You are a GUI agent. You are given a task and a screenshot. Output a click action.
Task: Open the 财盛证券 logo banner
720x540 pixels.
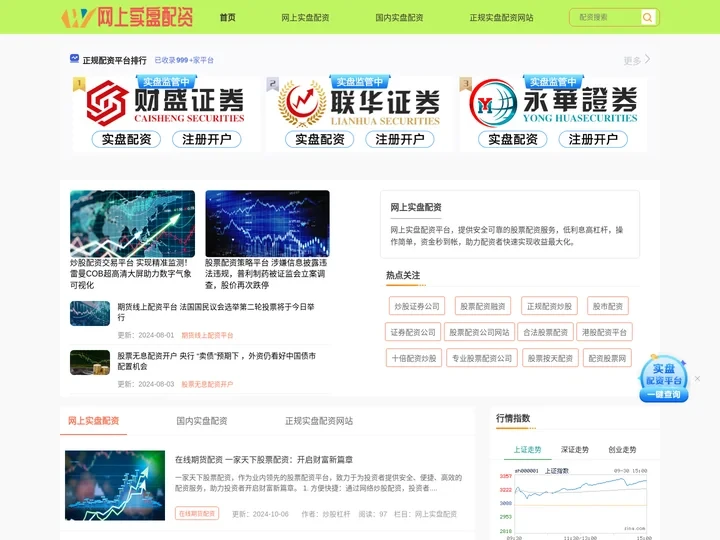point(166,102)
